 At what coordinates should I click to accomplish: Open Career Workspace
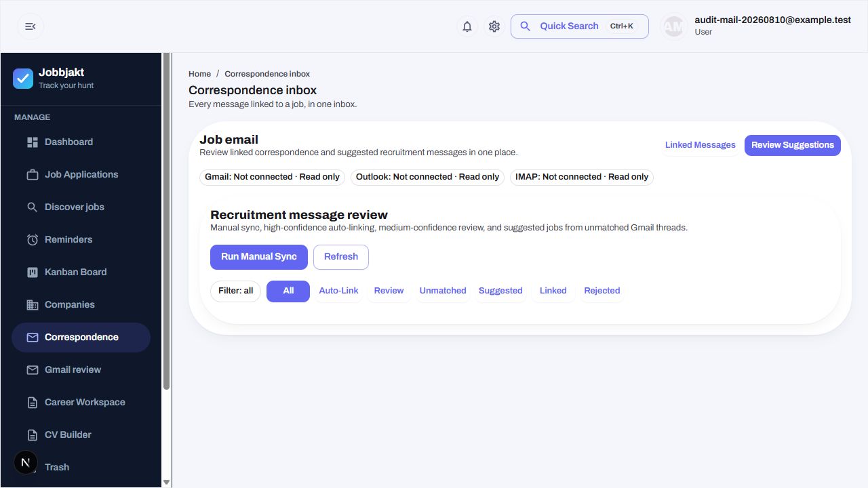pyautogui.click(x=81, y=403)
